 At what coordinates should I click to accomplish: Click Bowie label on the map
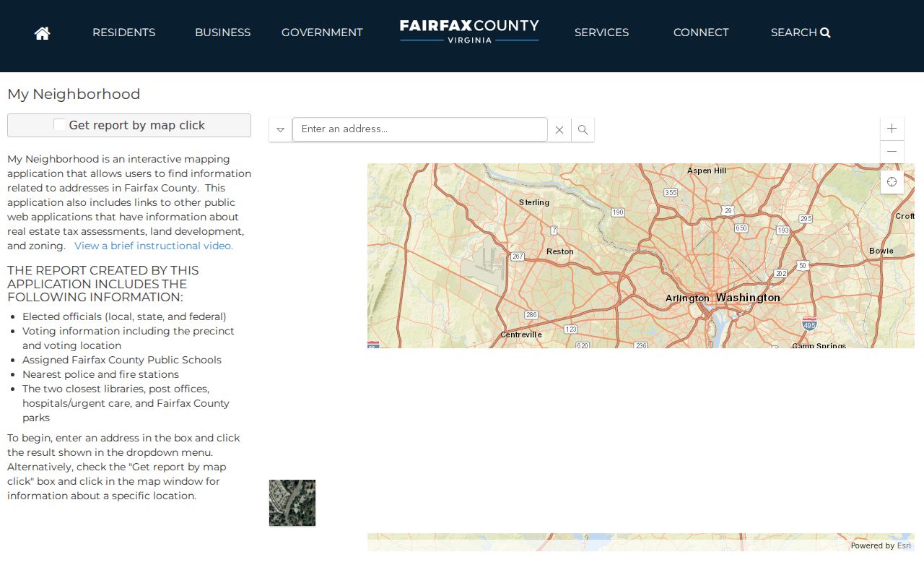(881, 251)
